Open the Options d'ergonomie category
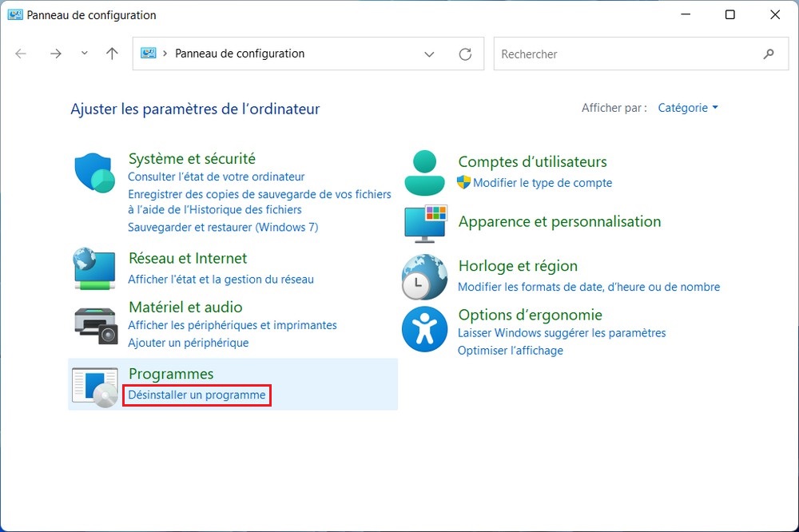The height and width of the screenshot is (532, 799). (x=530, y=315)
